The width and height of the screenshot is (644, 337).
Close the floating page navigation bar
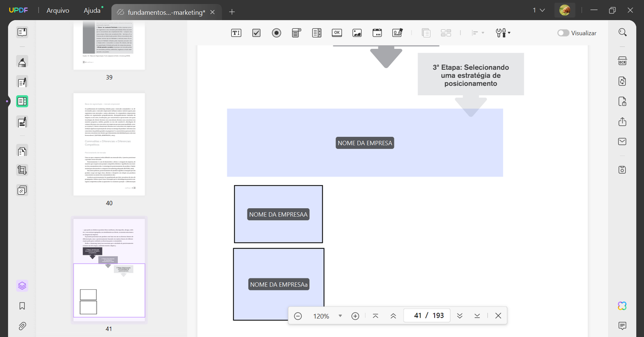[x=498, y=316]
